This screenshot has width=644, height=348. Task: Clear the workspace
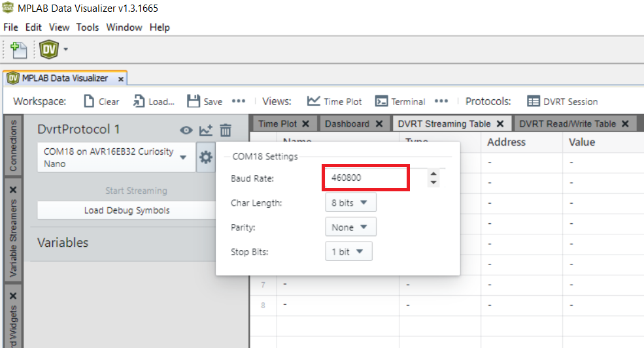pos(101,101)
